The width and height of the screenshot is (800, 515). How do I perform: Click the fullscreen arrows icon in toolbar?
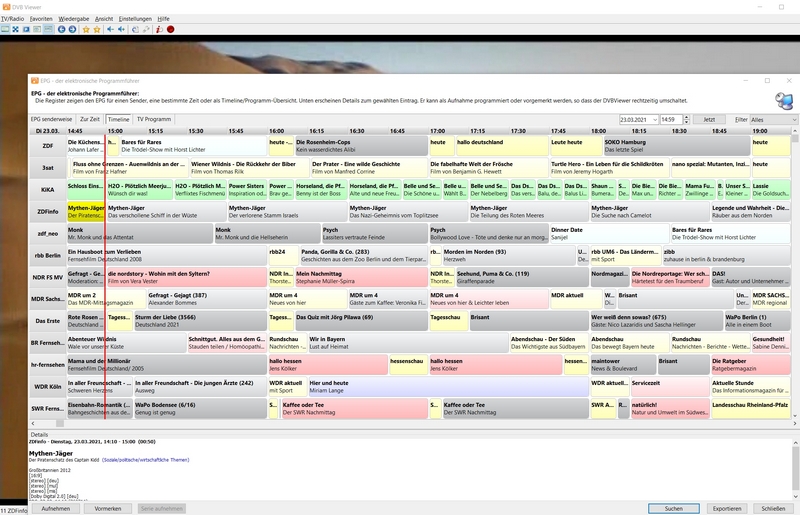coord(15,30)
